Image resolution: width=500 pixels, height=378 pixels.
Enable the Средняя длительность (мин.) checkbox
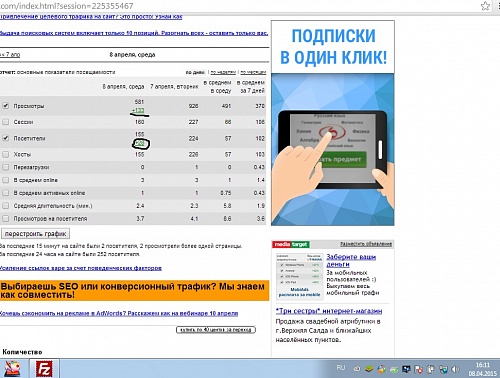tap(6, 206)
